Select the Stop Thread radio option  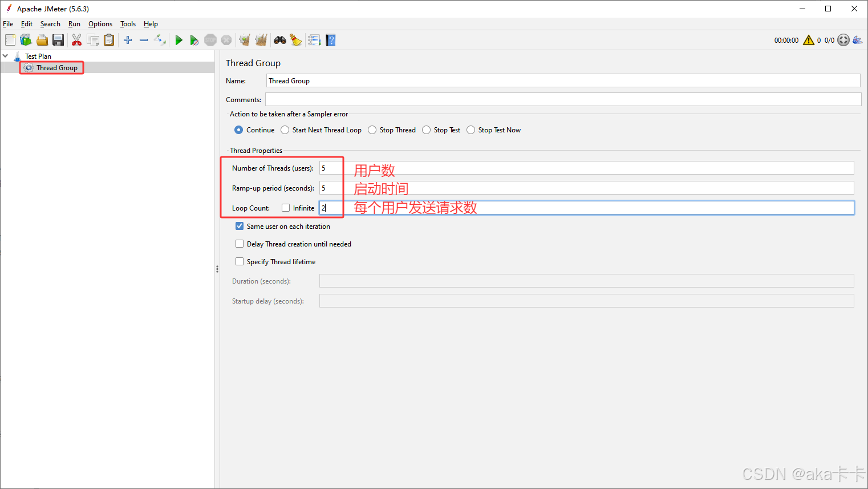click(x=392, y=130)
